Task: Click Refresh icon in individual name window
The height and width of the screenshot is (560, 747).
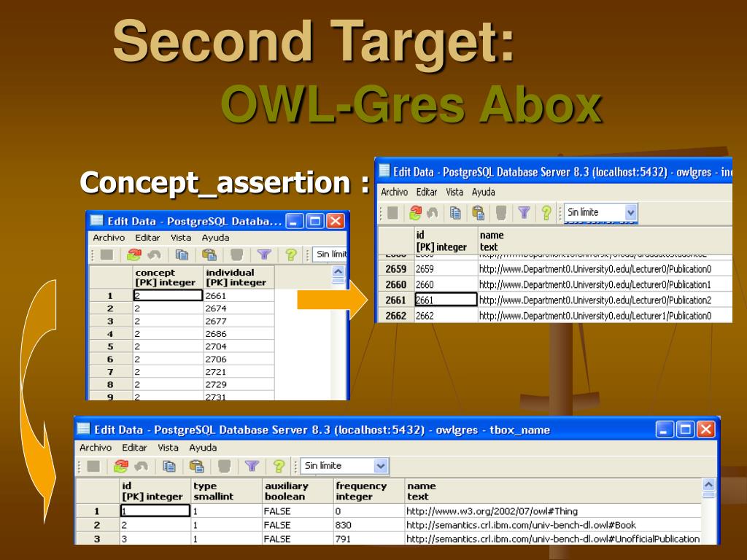Action: pos(415,213)
